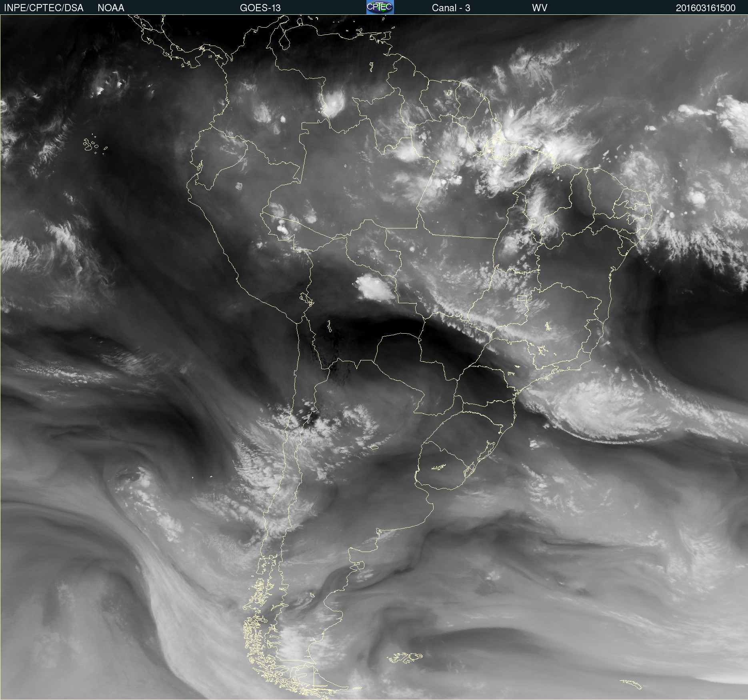Viewport: 748px width, 700px height.
Task: Click the GOES-13 satellite label
Action: (x=260, y=8)
